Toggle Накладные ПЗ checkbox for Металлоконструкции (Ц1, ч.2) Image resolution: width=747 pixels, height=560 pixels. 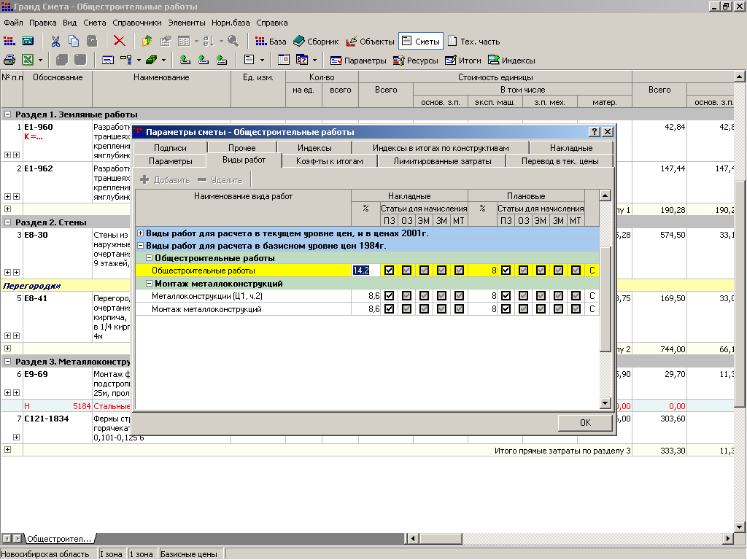click(390, 296)
